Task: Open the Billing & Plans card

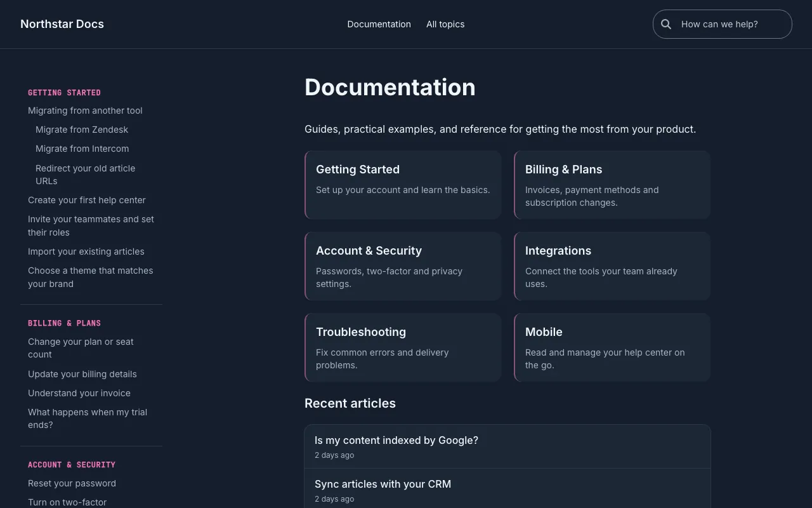Action: 612,185
